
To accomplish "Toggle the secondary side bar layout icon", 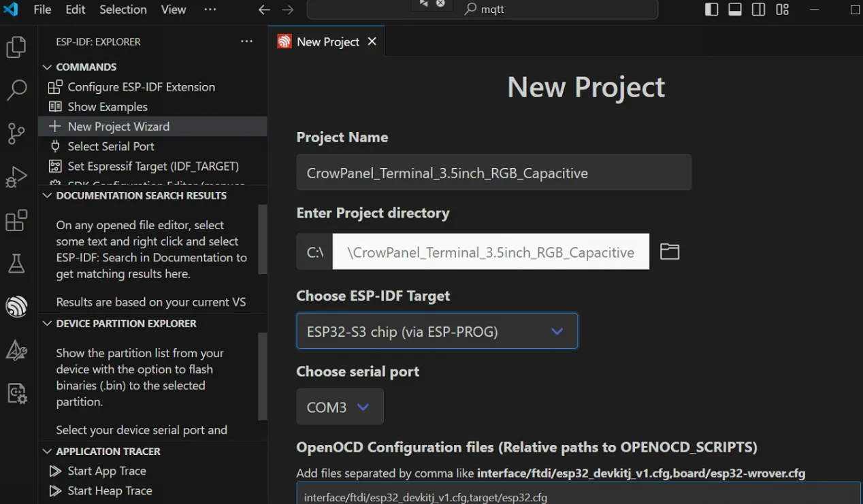I will point(758,10).
